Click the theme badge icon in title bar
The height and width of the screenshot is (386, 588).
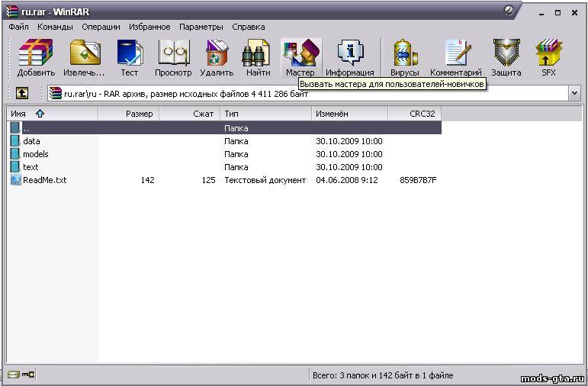[x=509, y=11]
